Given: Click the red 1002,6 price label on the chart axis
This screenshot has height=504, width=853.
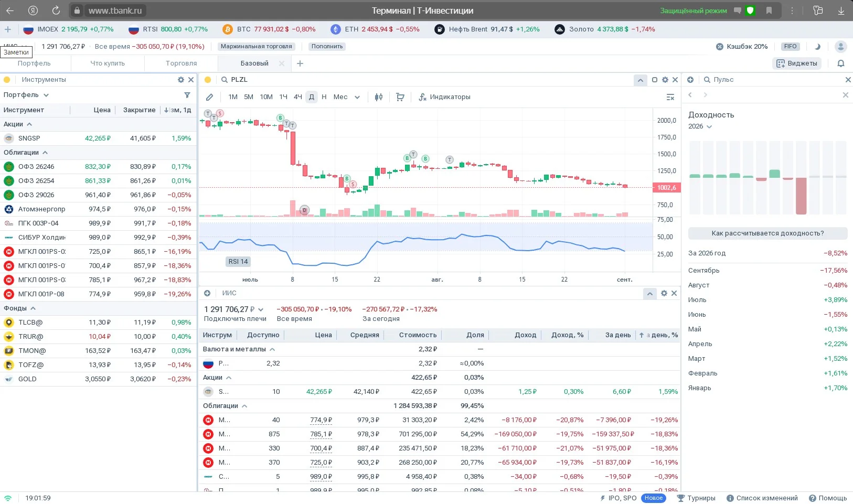Looking at the screenshot, I should (667, 187).
